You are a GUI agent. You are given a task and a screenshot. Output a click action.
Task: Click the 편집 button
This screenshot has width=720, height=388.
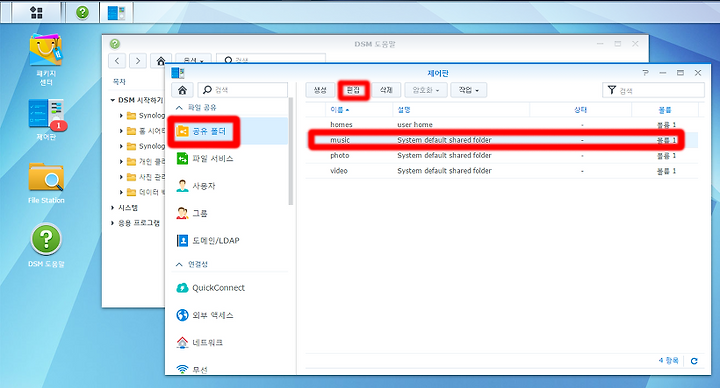(353, 90)
